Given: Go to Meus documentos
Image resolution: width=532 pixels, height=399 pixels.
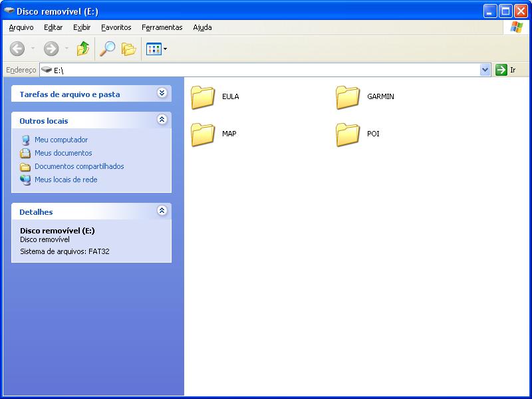Looking at the screenshot, I should pyautogui.click(x=63, y=153).
